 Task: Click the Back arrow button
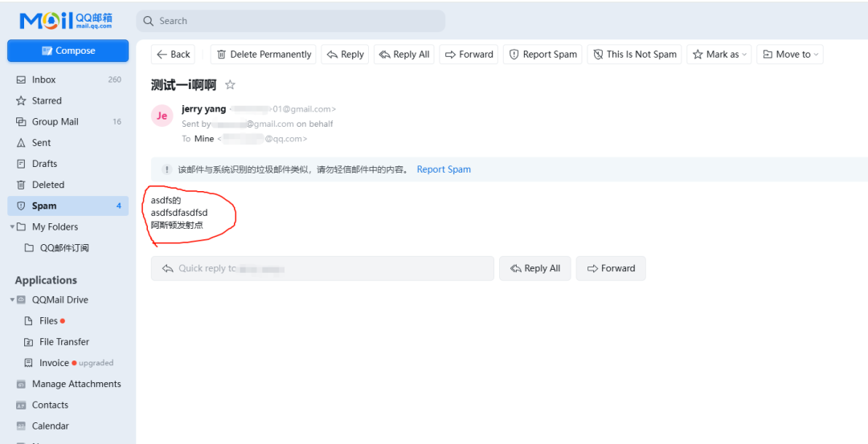click(173, 55)
